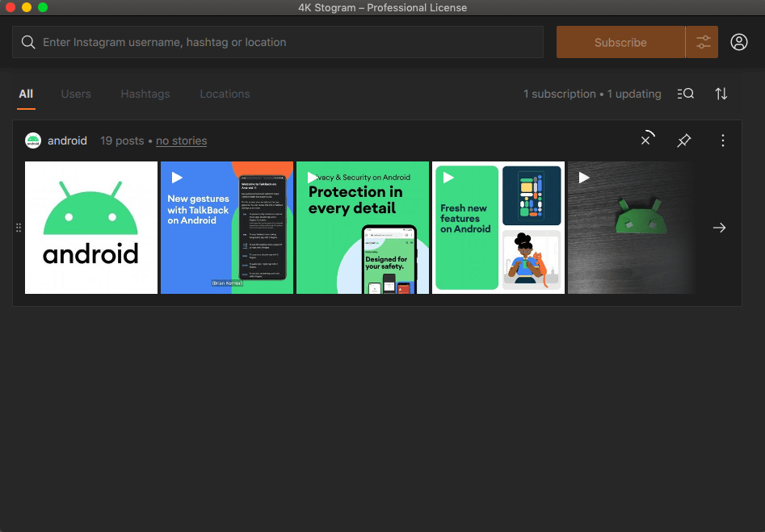The width and height of the screenshot is (765, 532).
Task: Pin the android subscription
Action: tap(683, 140)
